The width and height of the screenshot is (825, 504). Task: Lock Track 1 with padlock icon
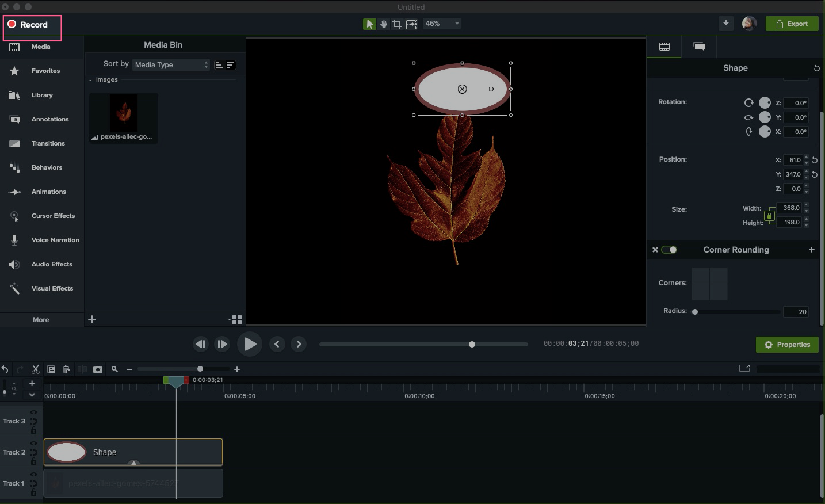click(x=34, y=493)
